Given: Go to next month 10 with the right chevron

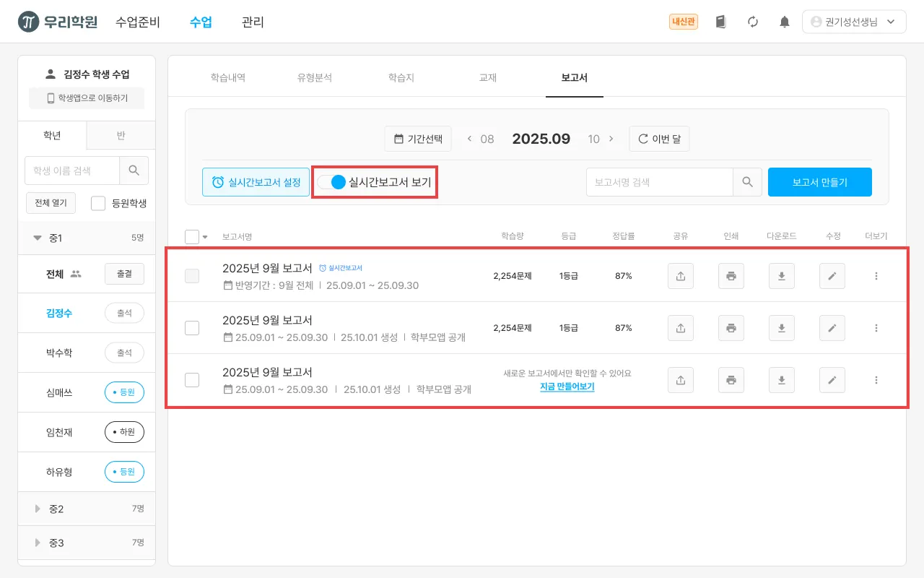Looking at the screenshot, I should [611, 139].
